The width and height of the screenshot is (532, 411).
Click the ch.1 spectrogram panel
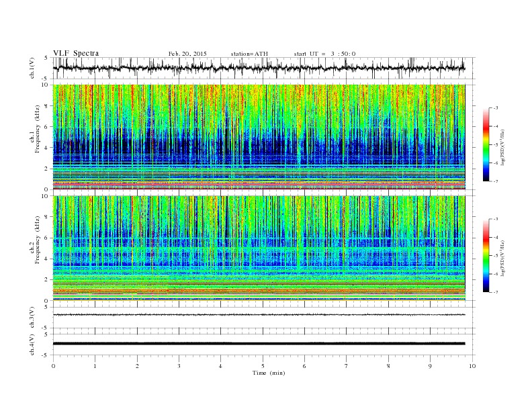coord(259,137)
